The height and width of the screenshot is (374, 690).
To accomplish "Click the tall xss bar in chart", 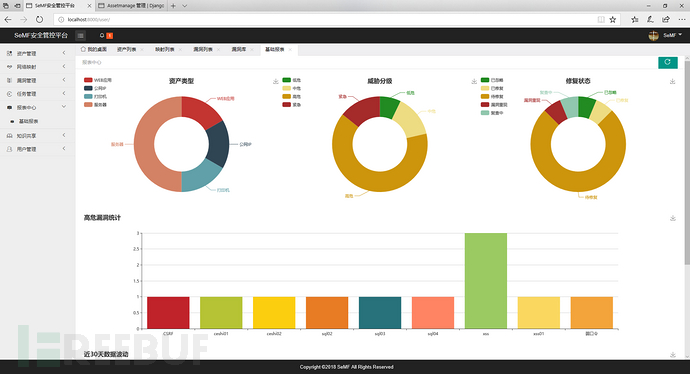I will point(486,281).
